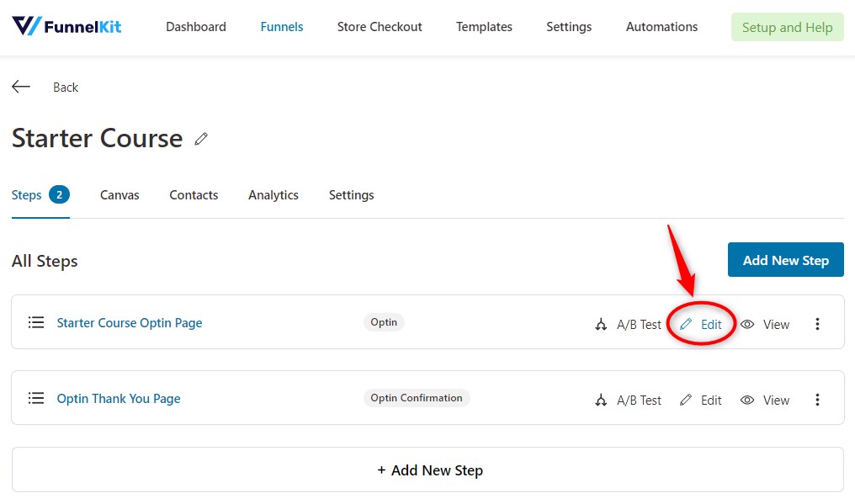Open three-dot menu for Optin Thank You Page
This screenshot has width=855, height=504.
[x=817, y=400]
